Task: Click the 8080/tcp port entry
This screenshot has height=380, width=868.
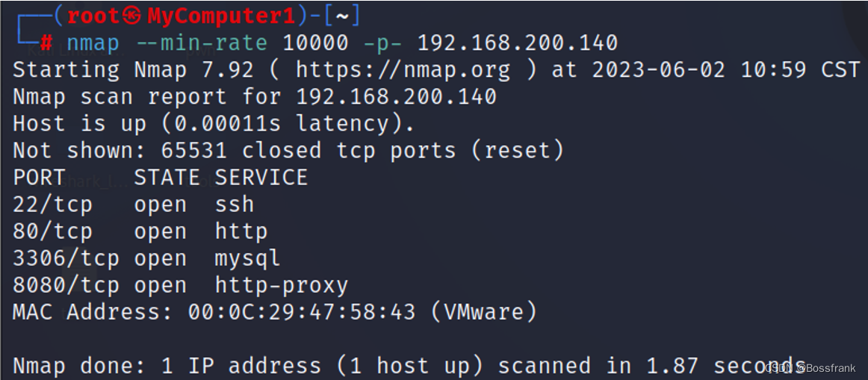Action: (66, 285)
